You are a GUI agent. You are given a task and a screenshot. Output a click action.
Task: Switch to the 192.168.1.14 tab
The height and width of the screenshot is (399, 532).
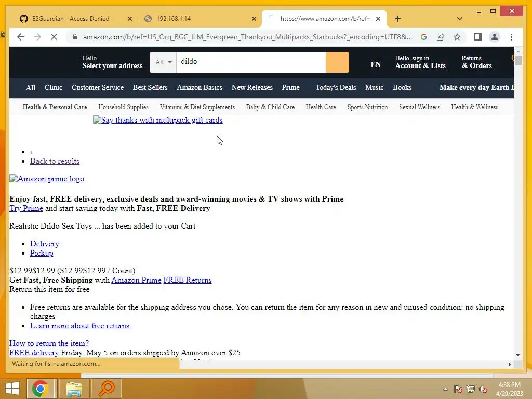200,19
